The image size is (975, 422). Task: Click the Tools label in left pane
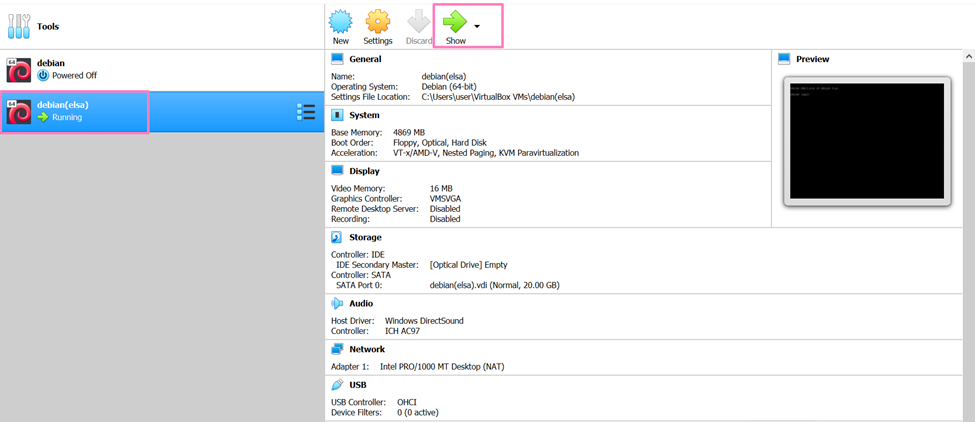[x=48, y=27]
